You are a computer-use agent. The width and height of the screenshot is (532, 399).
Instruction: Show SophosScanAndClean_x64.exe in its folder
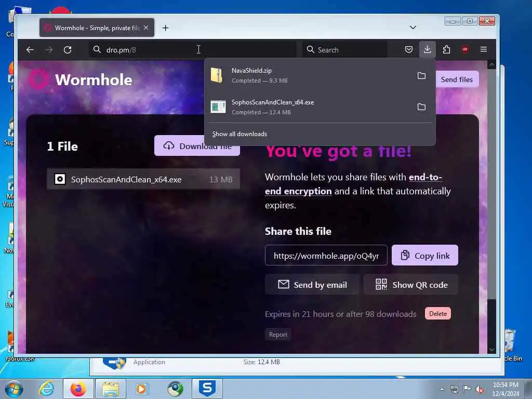point(421,107)
